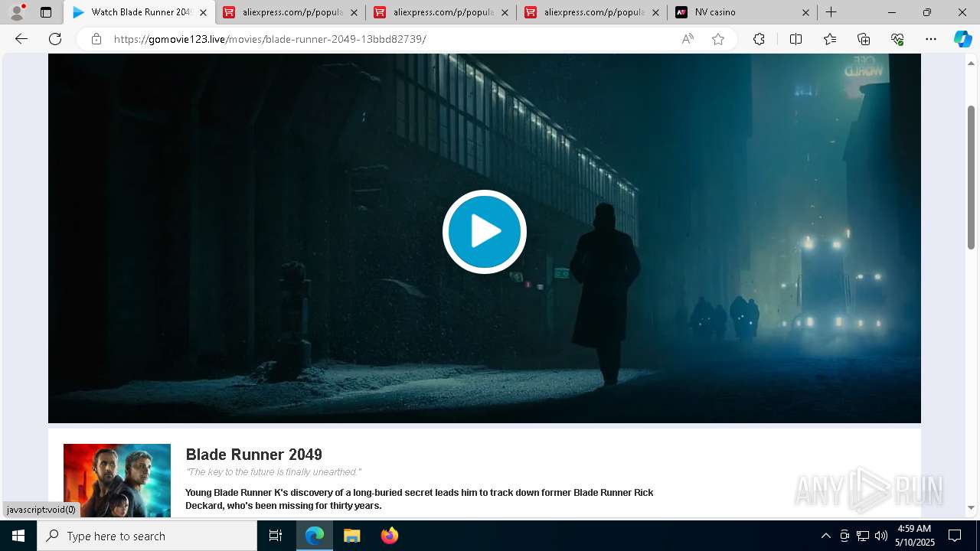This screenshot has width=980, height=551.
Task: Close the NV casino tab
Action: point(805,12)
